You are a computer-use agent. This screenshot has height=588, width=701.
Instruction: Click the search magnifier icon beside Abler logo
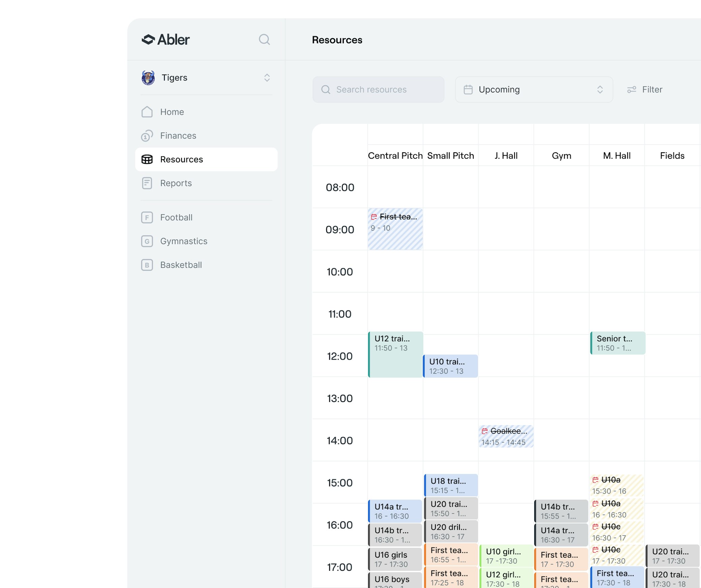pos(264,39)
